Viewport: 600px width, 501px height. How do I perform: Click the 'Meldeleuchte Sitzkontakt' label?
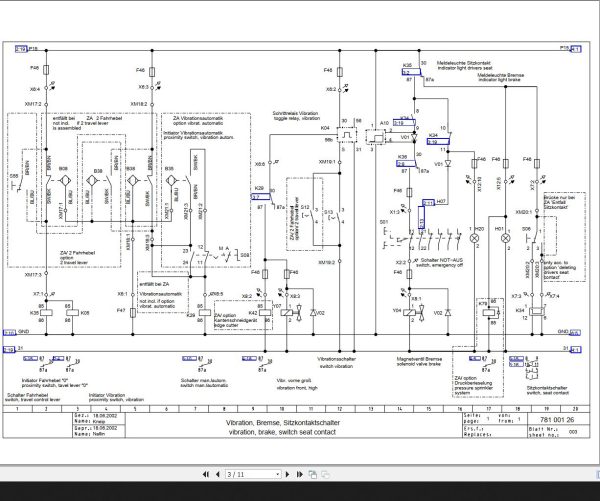coord(464,63)
